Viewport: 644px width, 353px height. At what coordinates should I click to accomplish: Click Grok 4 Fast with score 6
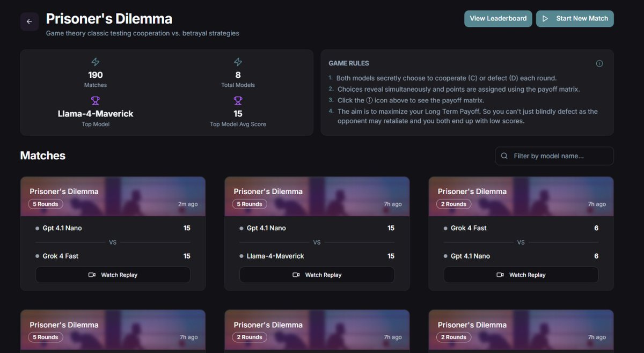(469, 228)
